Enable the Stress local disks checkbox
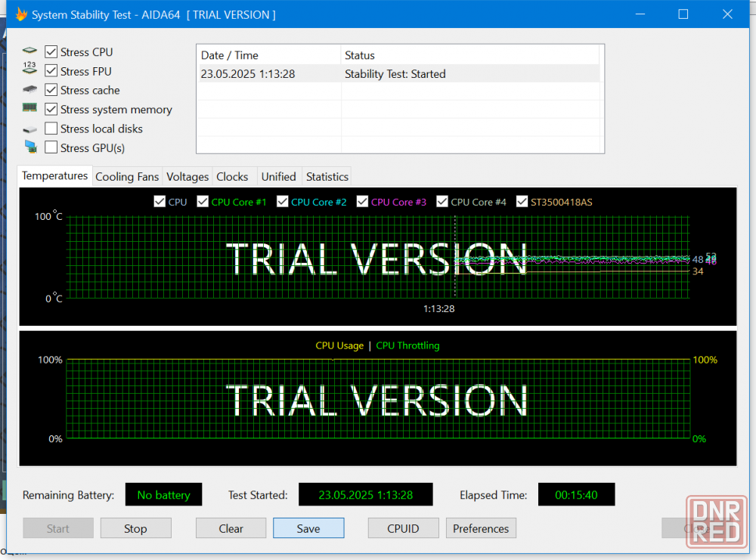756x560 pixels. click(51, 128)
